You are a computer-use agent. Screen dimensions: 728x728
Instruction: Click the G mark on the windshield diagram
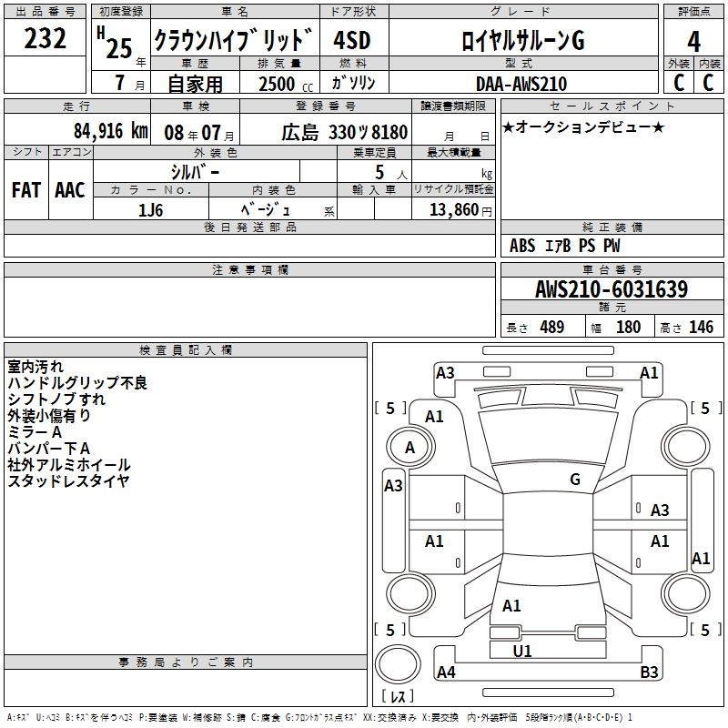coord(574,480)
